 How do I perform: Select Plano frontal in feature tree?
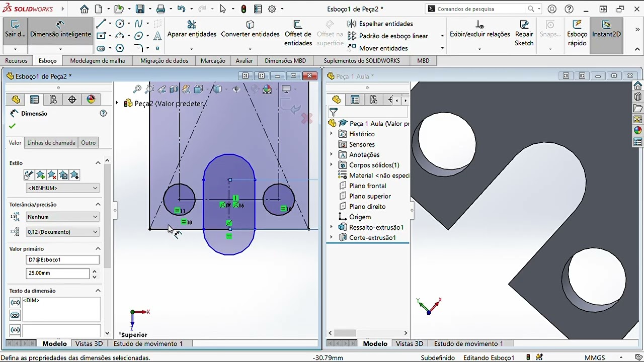[367, 186]
